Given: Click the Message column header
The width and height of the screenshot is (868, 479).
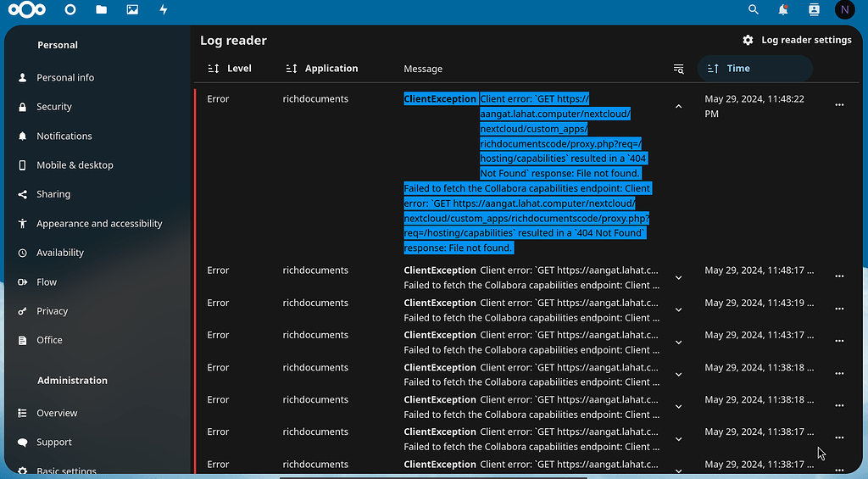Looking at the screenshot, I should (x=423, y=69).
